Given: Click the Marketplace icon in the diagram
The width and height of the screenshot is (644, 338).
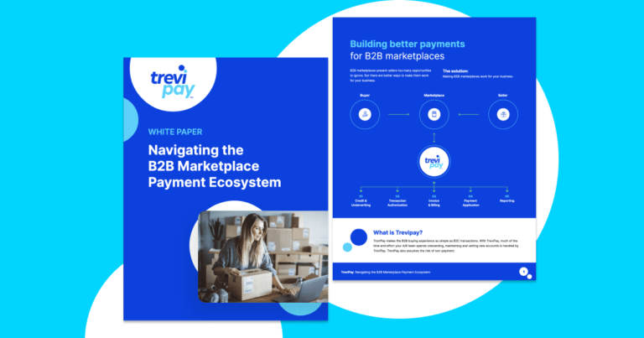Looking at the screenshot, I should coord(434,114).
